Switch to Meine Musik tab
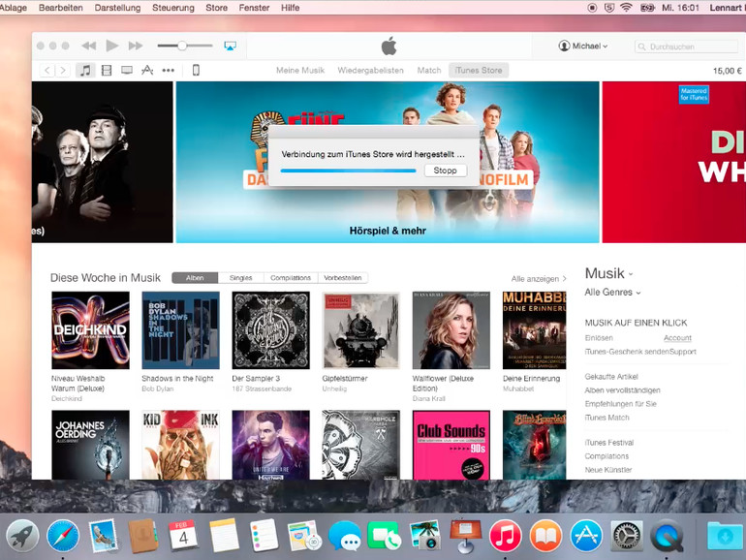Screen dimensions: 746x560 pos(300,71)
